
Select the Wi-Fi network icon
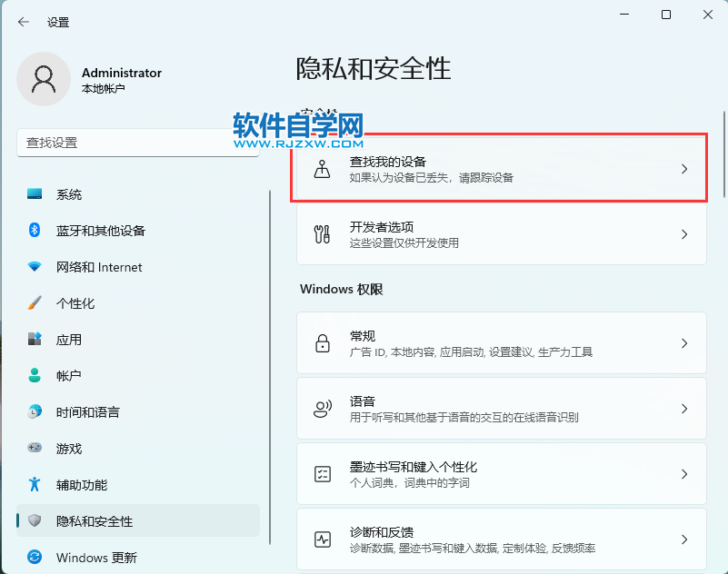pyautogui.click(x=35, y=267)
